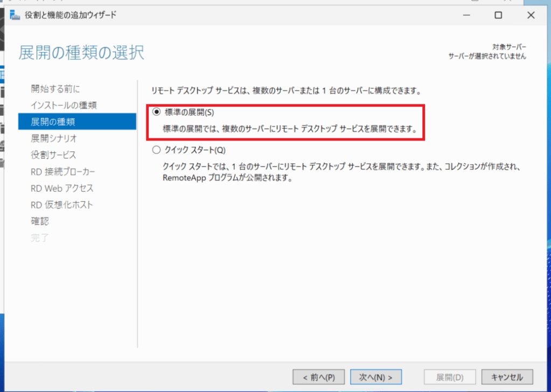Open 開始する前に step in sidebar

point(55,88)
